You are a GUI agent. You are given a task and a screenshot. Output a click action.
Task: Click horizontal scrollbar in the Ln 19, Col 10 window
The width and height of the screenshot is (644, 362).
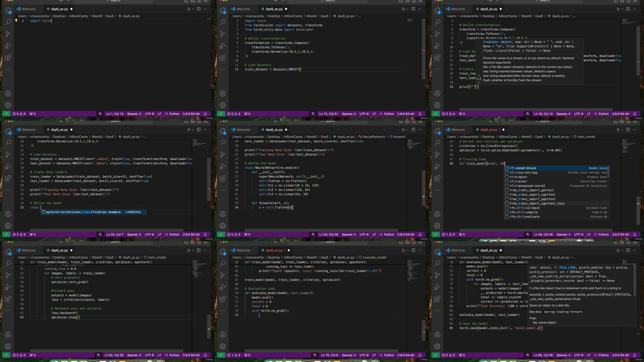(x=537, y=110)
